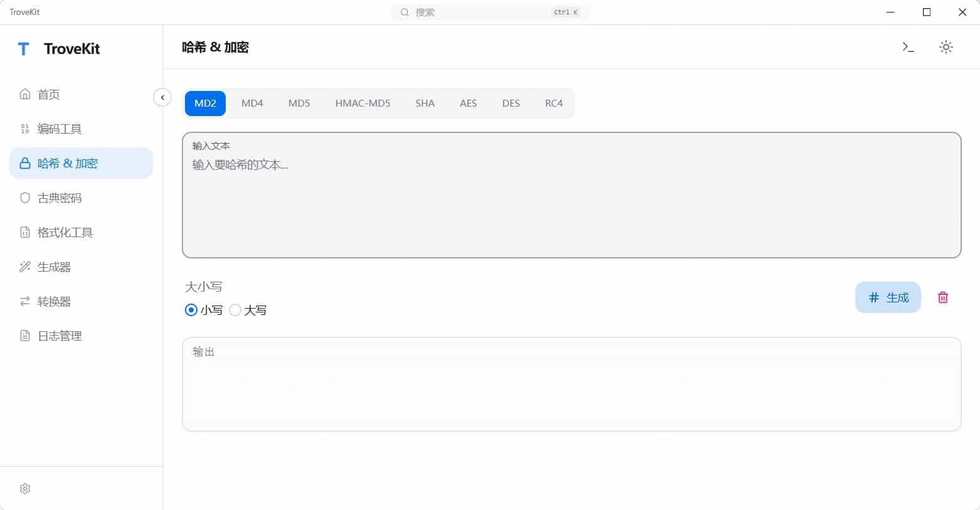
Task: Open 日志管理 from the sidebar
Action: tap(60, 336)
